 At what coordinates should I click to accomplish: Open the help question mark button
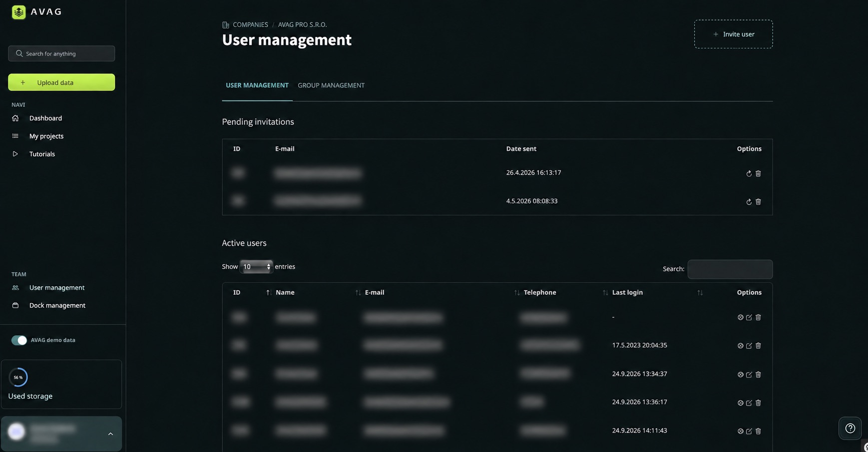[x=850, y=428]
